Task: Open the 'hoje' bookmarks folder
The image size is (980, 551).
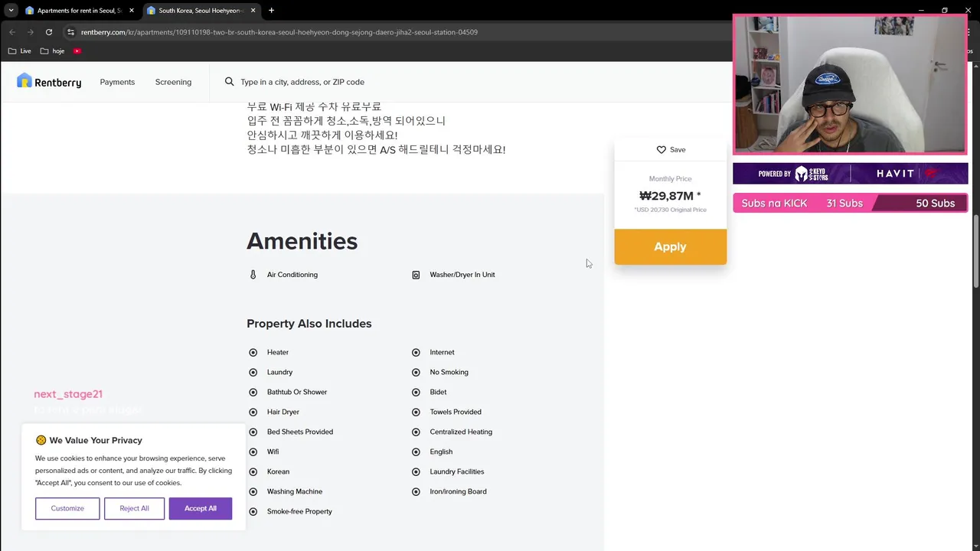Action: 52,51
